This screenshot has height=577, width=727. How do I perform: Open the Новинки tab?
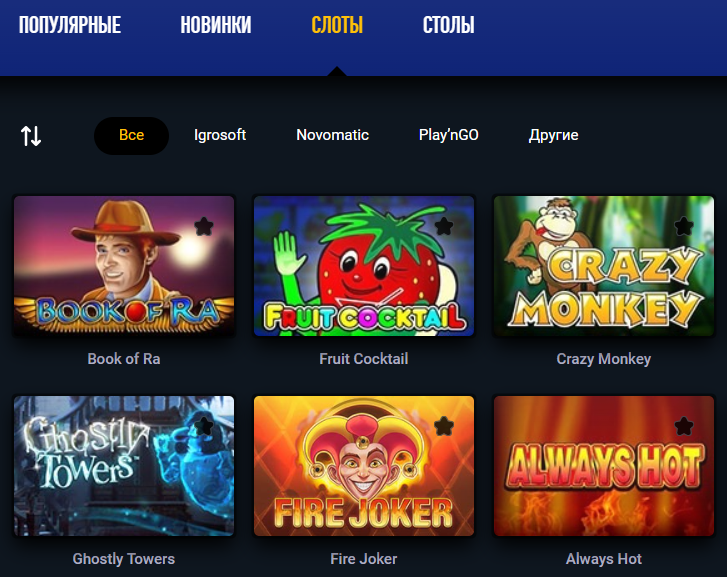[x=216, y=25]
